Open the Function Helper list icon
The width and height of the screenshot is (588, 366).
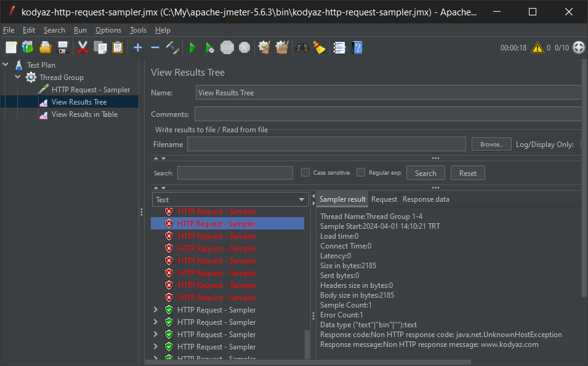click(339, 47)
